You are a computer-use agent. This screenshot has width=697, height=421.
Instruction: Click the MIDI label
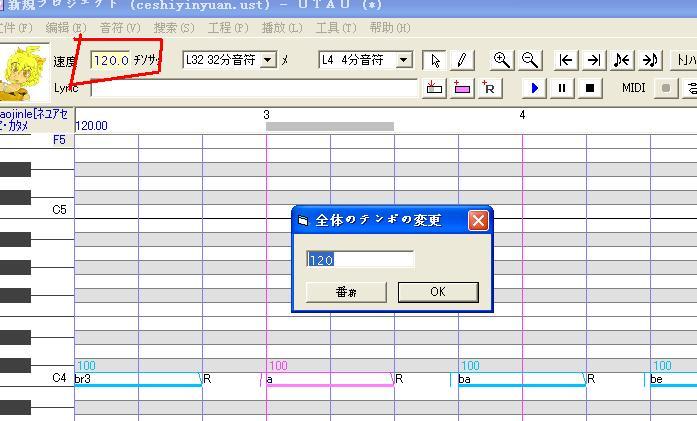tap(633, 88)
